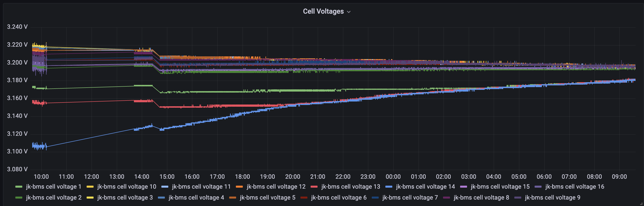Toggle the 'jk-bms cell voltage 10' legend label
The height and width of the screenshot is (206, 644).
pyautogui.click(x=126, y=187)
